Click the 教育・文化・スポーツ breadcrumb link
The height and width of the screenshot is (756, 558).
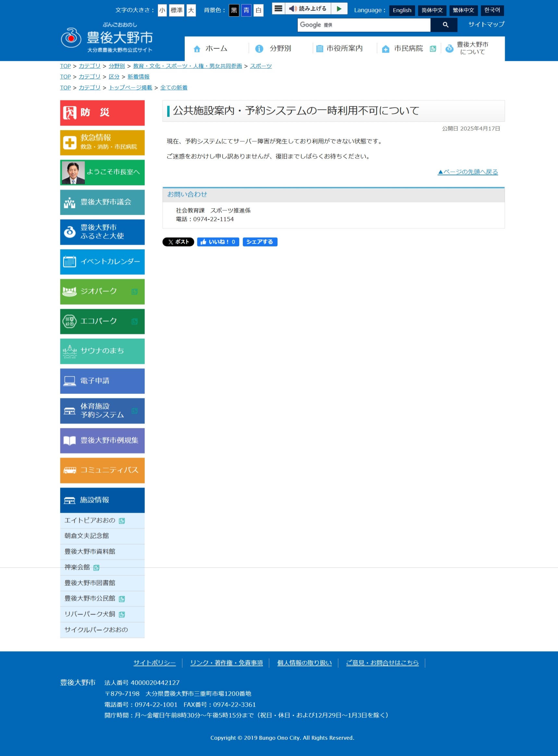coord(188,66)
